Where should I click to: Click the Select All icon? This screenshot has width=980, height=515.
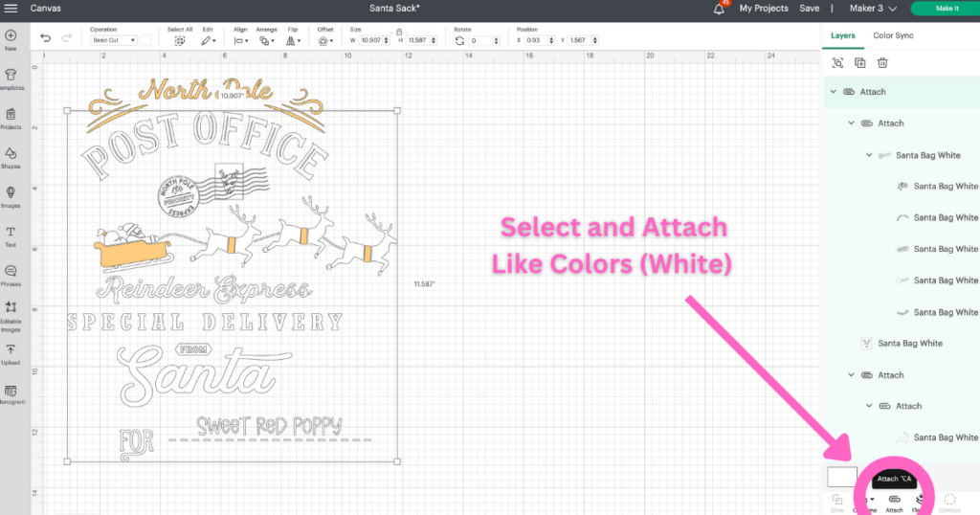(x=179, y=40)
